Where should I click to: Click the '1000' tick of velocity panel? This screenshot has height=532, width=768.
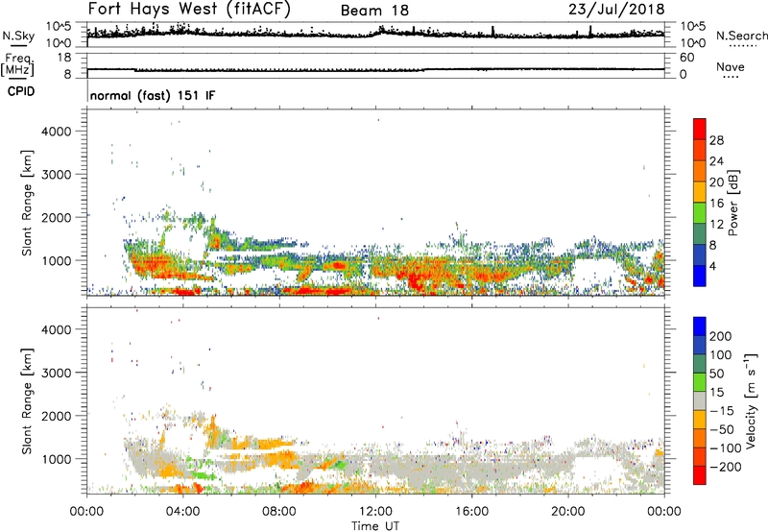(x=56, y=459)
